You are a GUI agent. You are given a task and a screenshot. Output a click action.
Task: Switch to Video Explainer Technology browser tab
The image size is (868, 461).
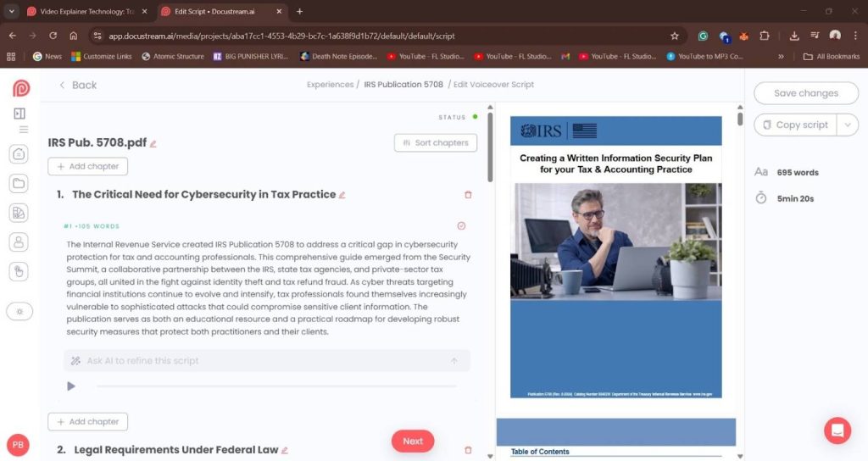86,11
